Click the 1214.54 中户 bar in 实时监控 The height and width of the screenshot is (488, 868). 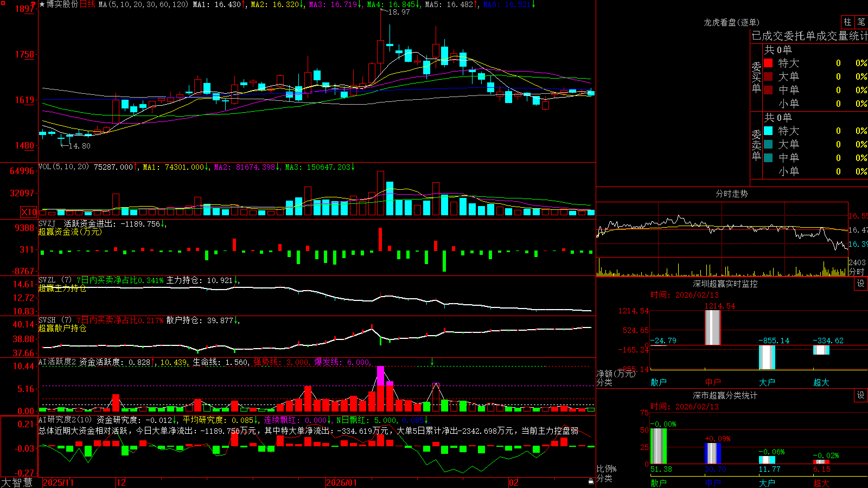(713, 328)
